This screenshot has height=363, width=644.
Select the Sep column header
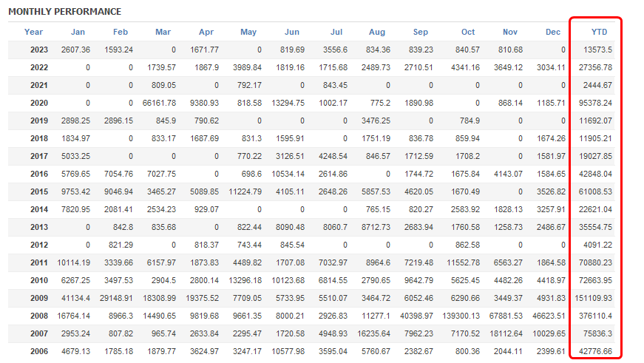point(421,32)
